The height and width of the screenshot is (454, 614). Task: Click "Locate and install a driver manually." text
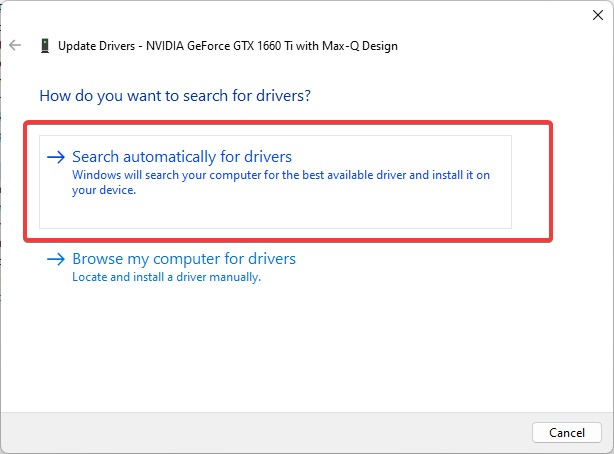166,277
